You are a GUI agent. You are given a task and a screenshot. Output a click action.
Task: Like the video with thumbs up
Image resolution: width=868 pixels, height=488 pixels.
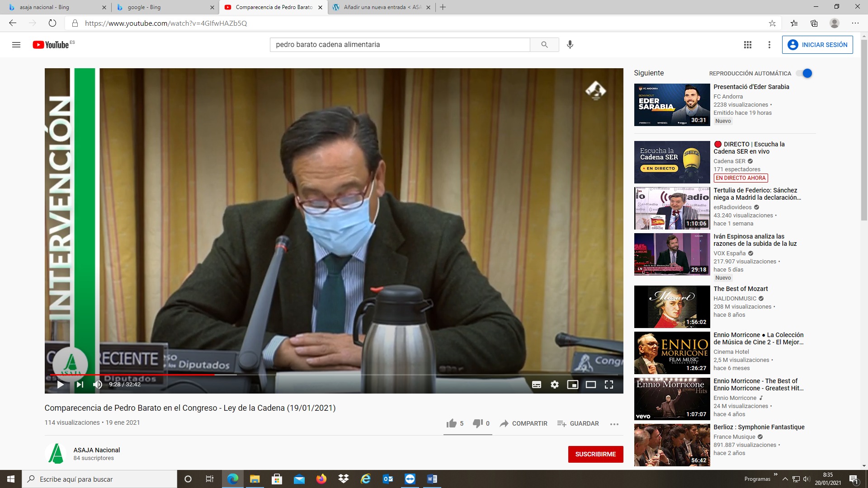point(452,423)
